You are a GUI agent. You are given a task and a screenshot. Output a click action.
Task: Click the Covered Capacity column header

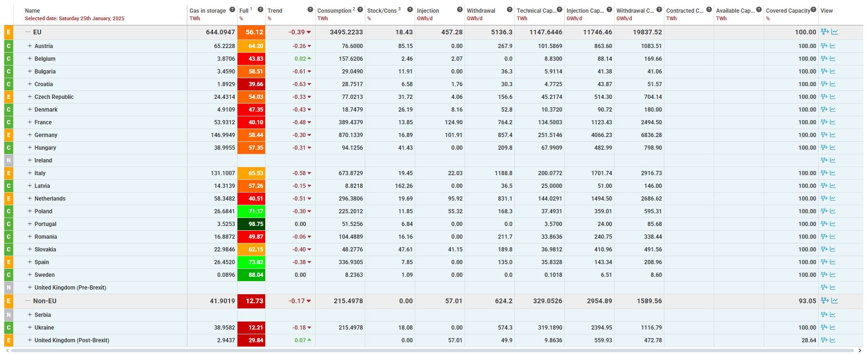[788, 11]
